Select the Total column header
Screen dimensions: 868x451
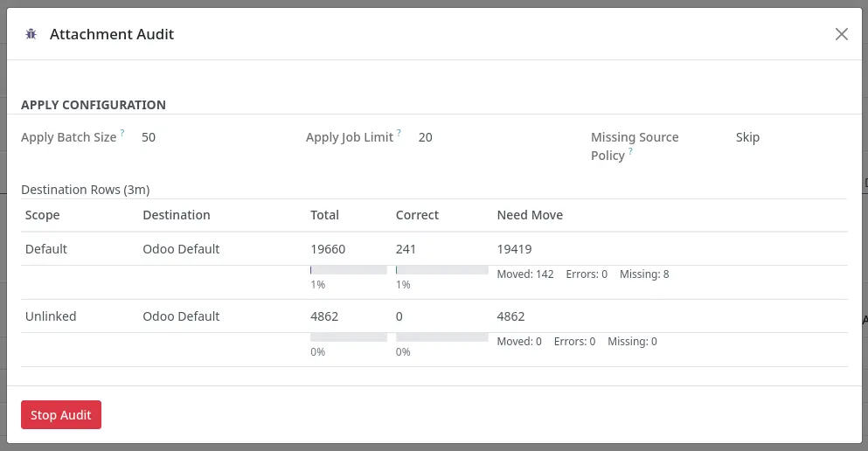pos(324,215)
